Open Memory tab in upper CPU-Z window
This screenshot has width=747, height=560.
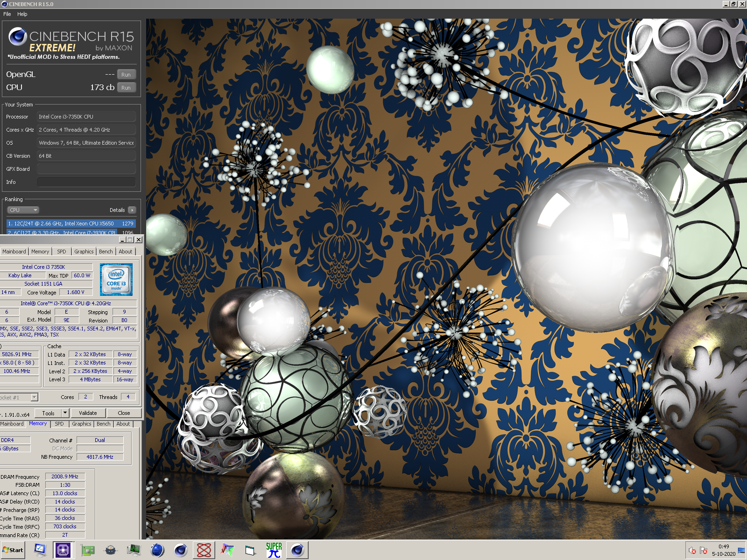(x=40, y=252)
